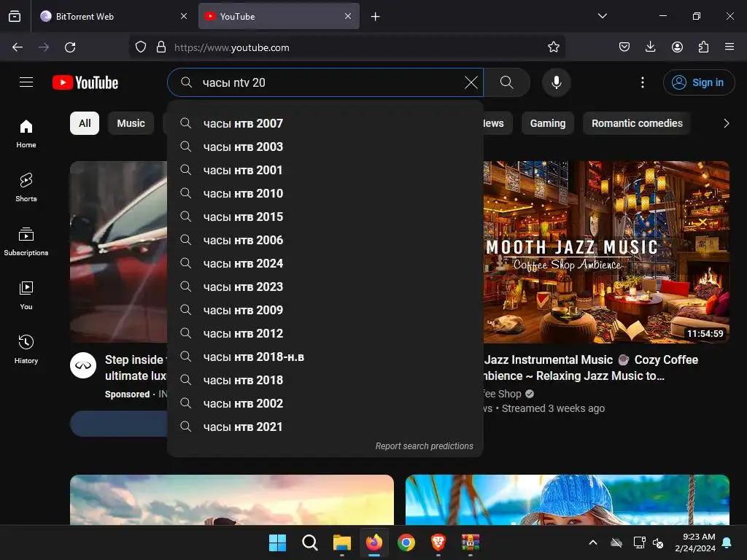This screenshot has width=747, height=560.
Task: Select the Music filter chip
Action: 131,123
